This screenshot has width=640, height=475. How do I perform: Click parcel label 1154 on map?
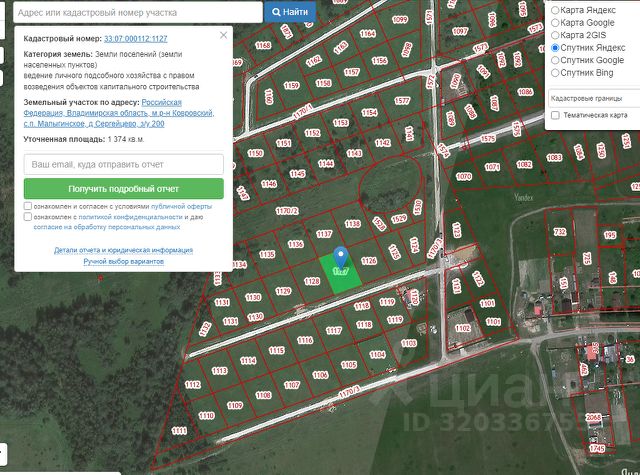pyautogui.click(x=369, y=113)
